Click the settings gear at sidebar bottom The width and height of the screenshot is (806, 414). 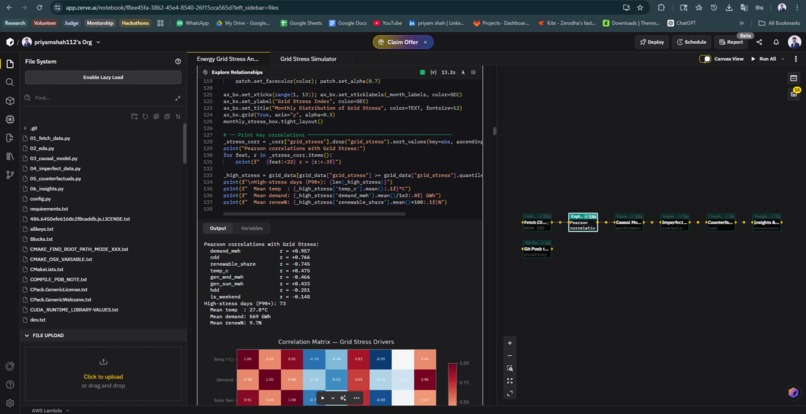click(x=10, y=403)
